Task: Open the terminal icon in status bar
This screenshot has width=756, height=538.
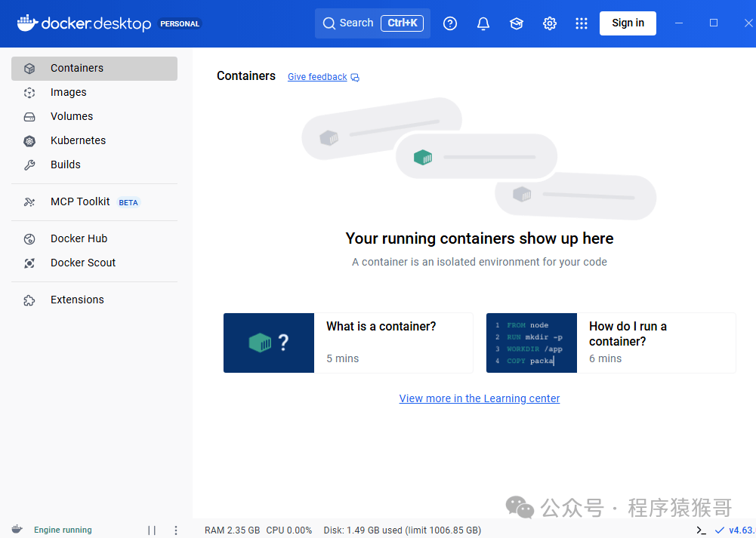Action: point(702,530)
